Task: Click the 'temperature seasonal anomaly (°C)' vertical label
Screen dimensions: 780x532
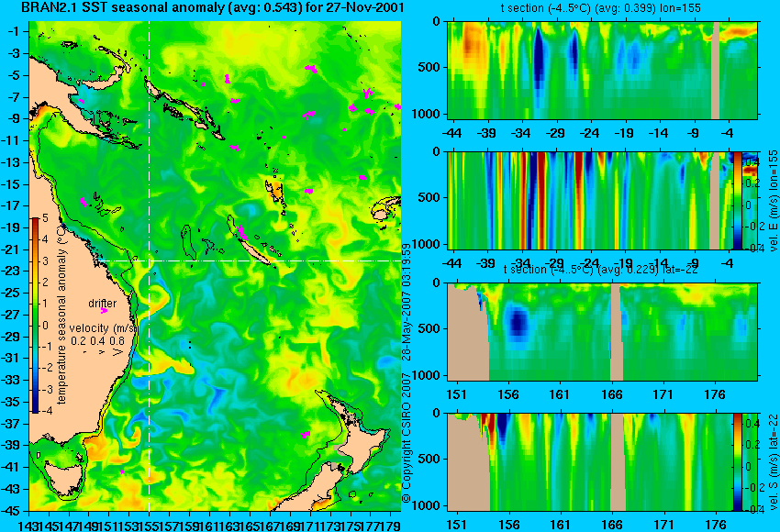Action: pos(61,316)
